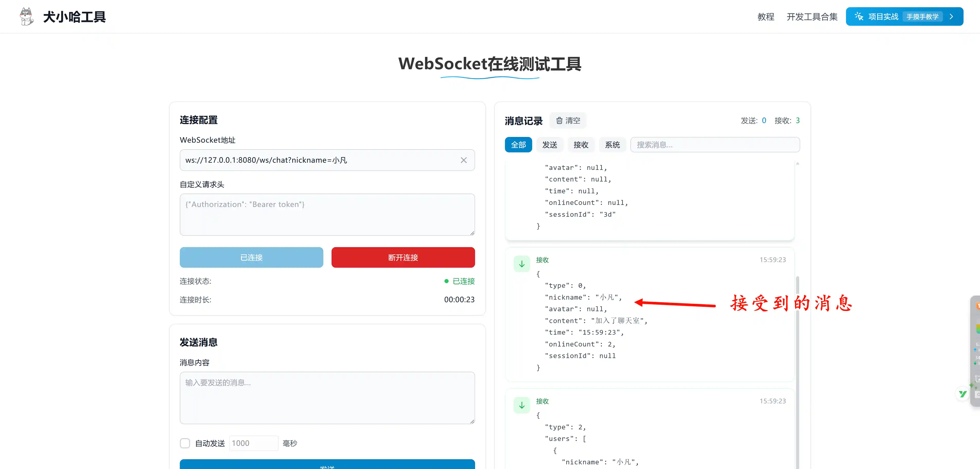
Task: Toggle the 发送 message filter
Action: tap(549, 145)
